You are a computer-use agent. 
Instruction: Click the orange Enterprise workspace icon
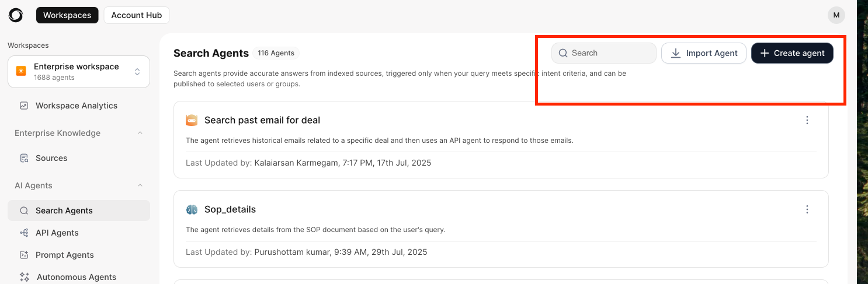21,71
